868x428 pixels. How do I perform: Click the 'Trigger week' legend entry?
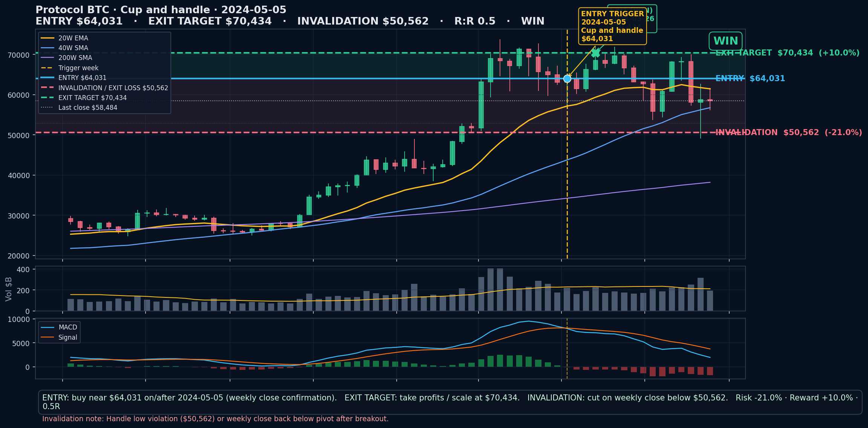click(x=69, y=68)
